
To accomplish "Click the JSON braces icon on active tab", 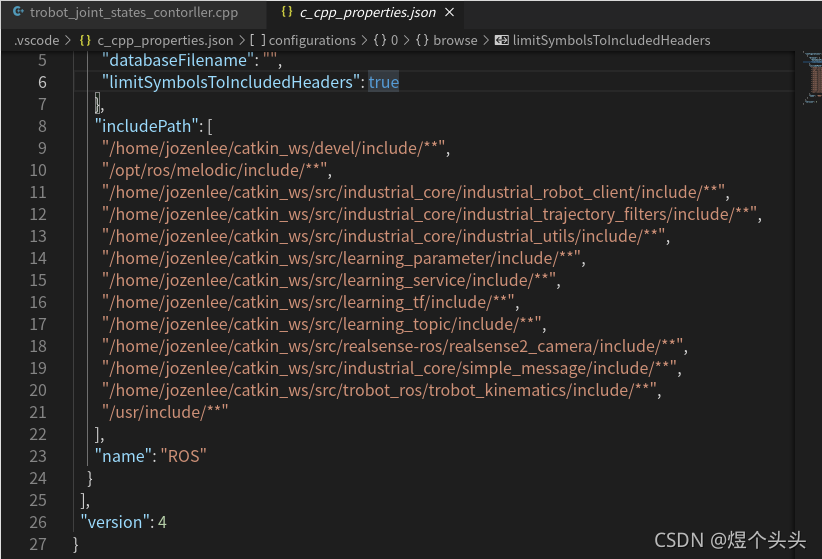I will tap(287, 12).
